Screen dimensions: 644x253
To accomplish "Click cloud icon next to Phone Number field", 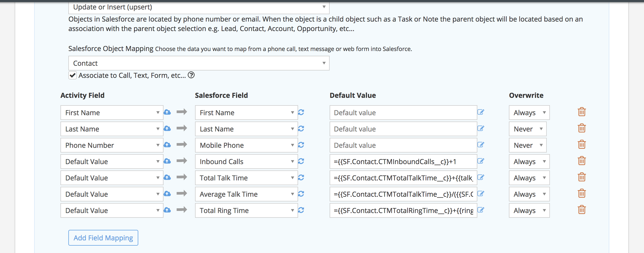I will [x=167, y=145].
